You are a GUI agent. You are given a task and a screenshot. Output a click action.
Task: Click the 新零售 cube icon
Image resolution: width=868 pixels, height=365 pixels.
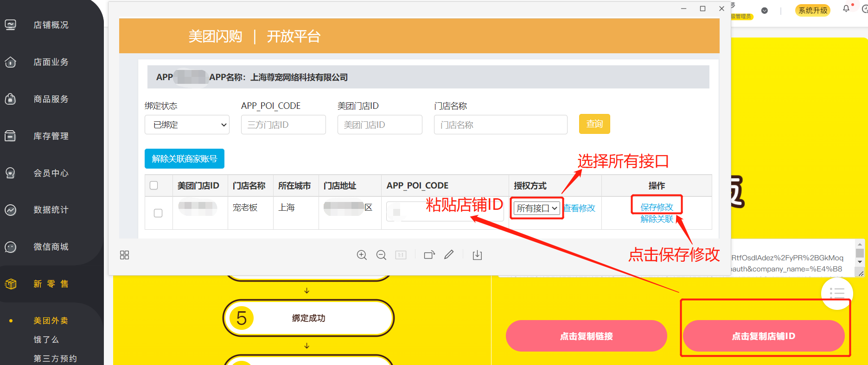pos(10,284)
